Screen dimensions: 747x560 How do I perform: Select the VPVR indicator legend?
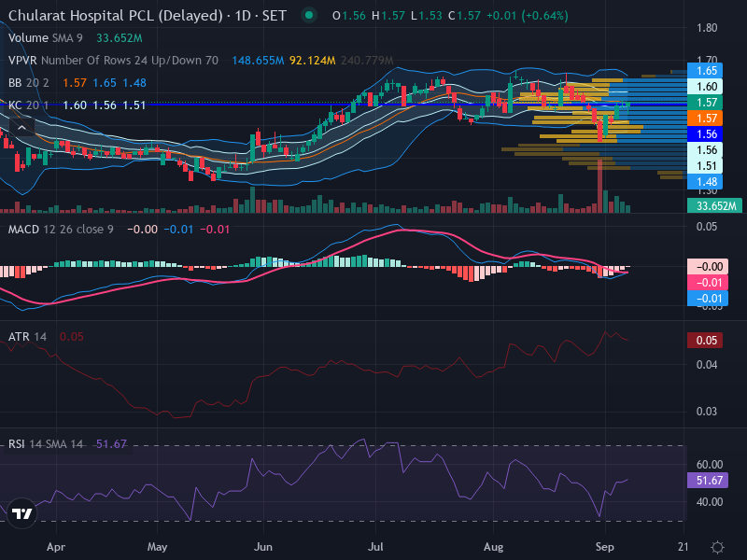point(113,61)
